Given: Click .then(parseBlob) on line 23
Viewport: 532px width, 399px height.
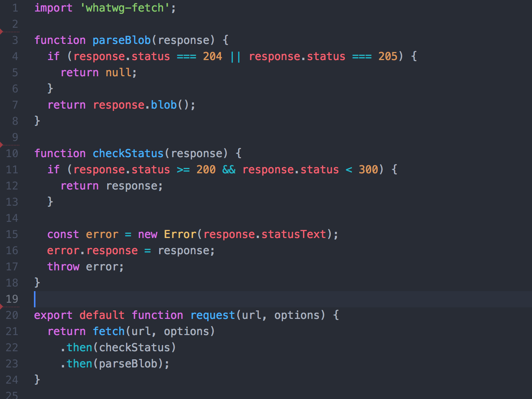Looking at the screenshot, I should [114, 364].
